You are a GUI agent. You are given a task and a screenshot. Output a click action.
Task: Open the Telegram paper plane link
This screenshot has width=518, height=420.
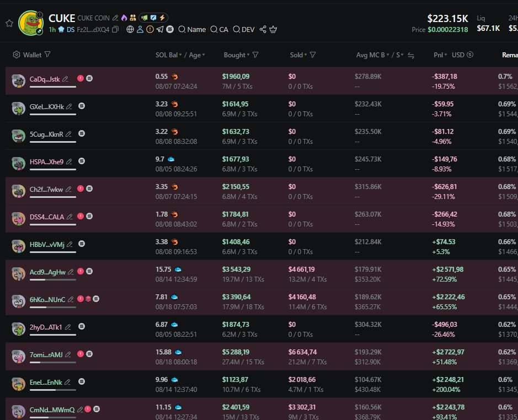click(160, 29)
